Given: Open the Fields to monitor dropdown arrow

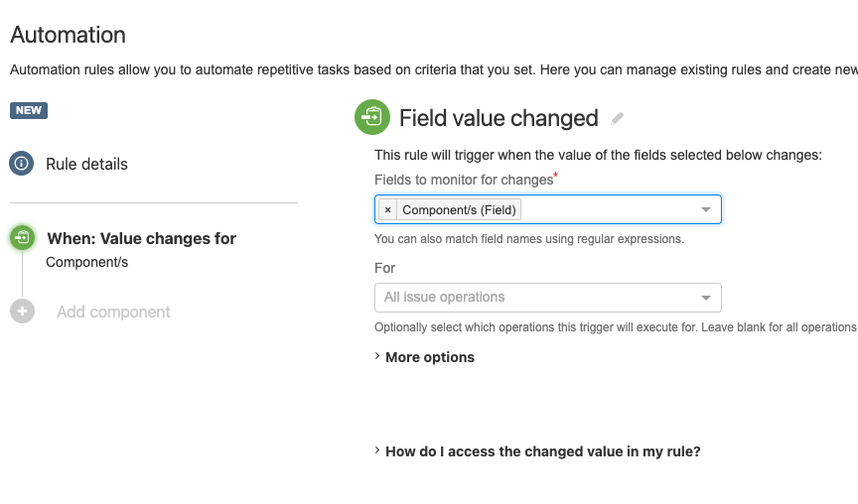Looking at the screenshot, I should pyautogui.click(x=706, y=210).
